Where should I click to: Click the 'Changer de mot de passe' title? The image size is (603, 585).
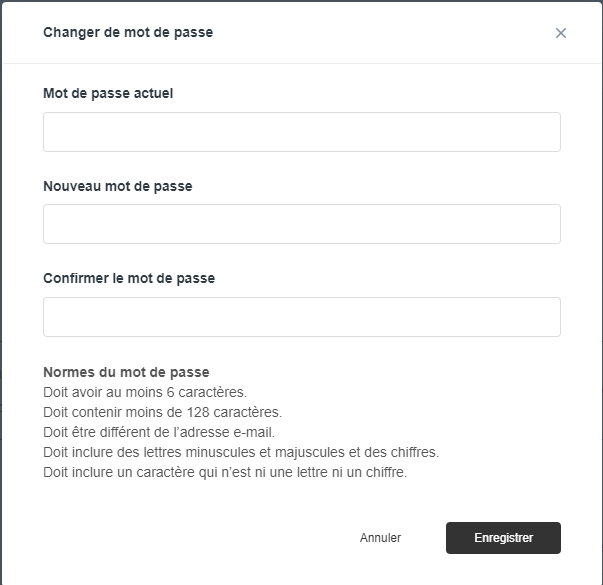(128, 33)
